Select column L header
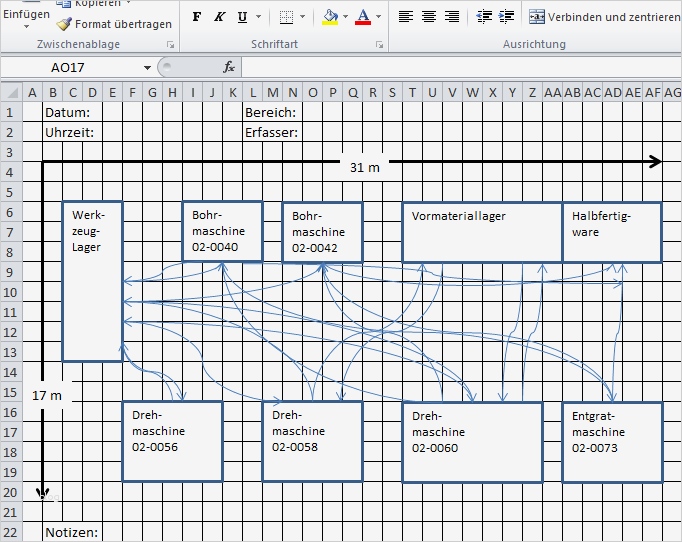 [x=253, y=93]
